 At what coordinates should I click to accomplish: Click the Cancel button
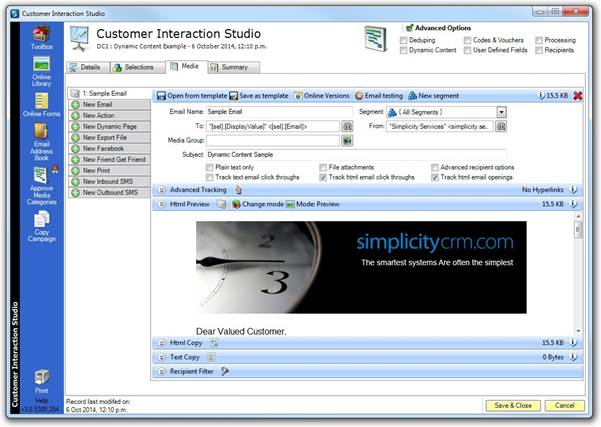(x=565, y=406)
